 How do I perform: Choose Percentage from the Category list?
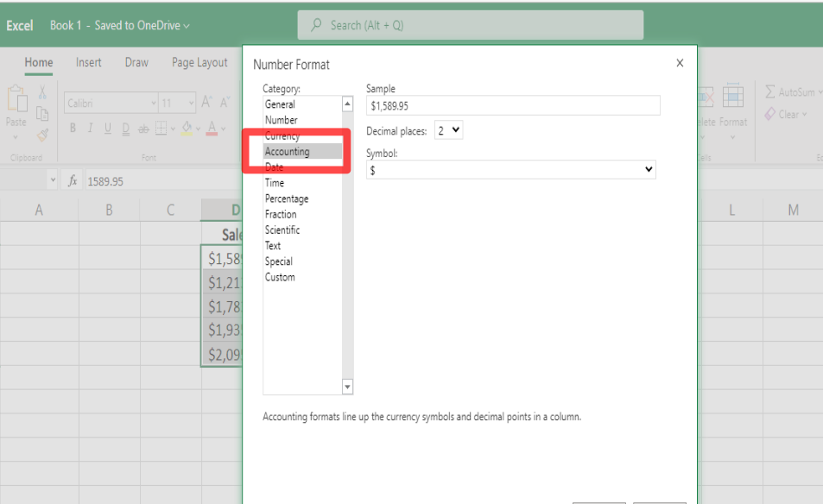point(287,198)
